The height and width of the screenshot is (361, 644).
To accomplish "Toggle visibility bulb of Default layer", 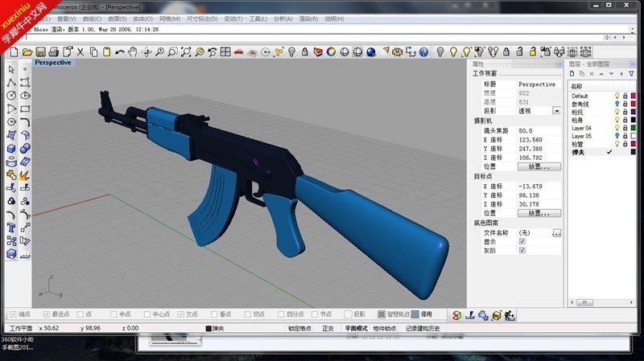I will pos(617,96).
